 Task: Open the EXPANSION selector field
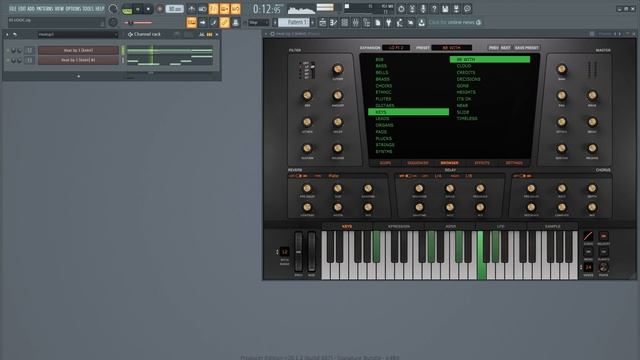[396, 48]
